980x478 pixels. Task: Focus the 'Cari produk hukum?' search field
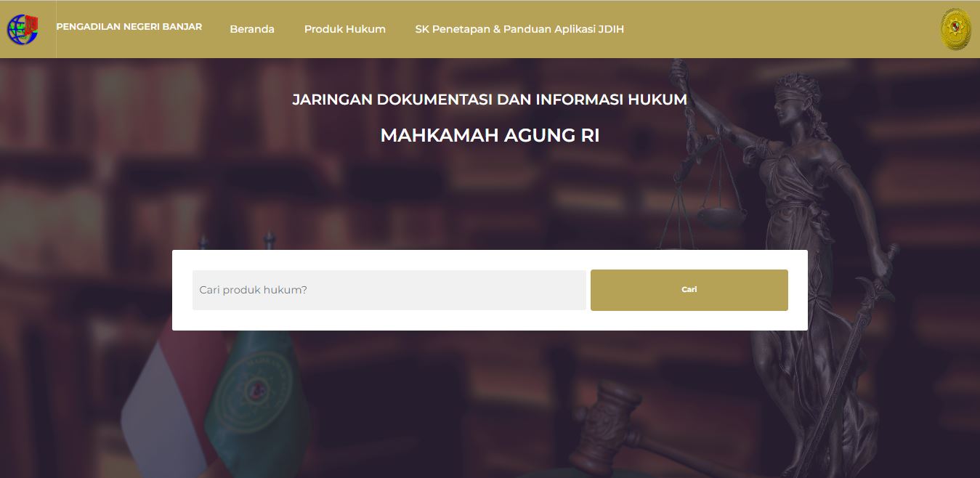click(389, 290)
